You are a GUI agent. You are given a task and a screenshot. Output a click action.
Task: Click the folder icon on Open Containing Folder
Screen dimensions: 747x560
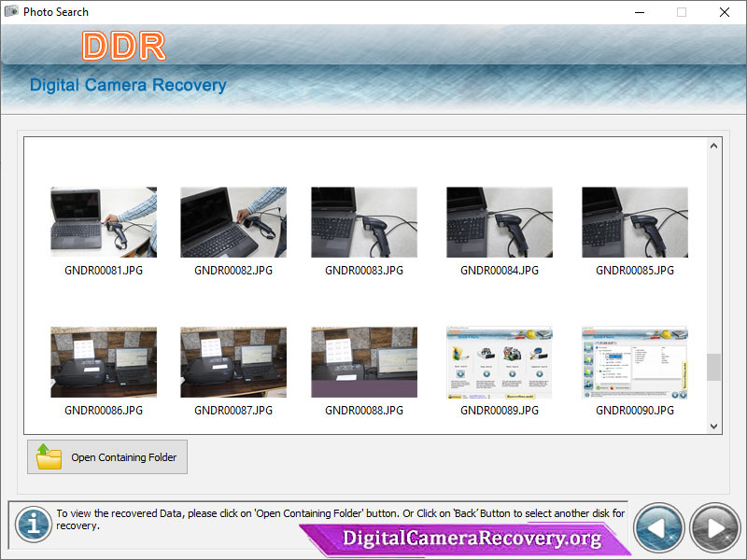point(49,456)
